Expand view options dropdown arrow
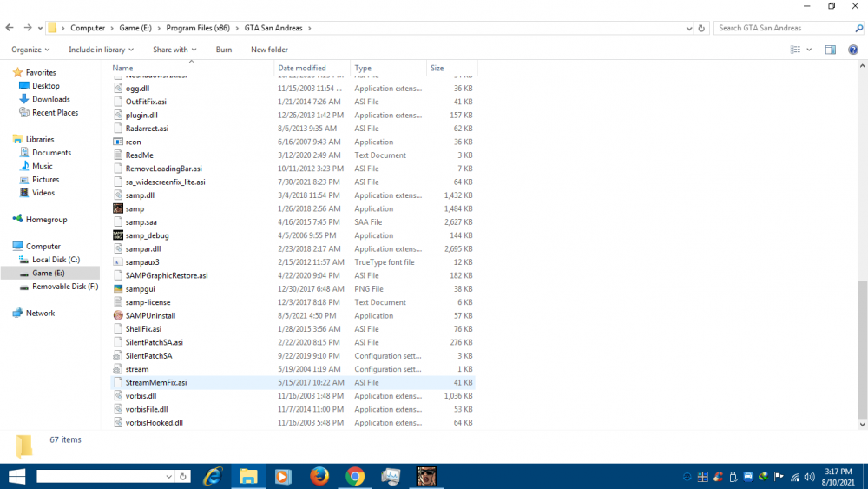The width and height of the screenshot is (868, 489). (809, 50)
